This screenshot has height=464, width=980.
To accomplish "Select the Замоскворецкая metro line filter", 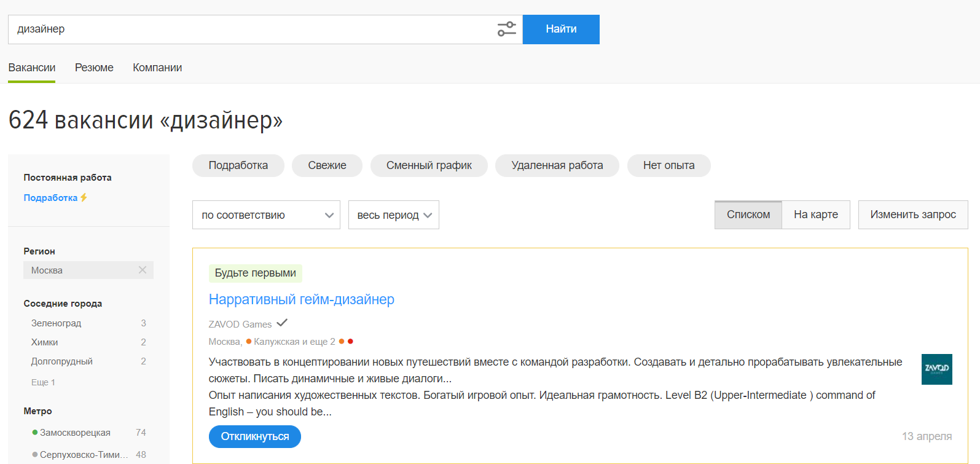I will [75, 433].
